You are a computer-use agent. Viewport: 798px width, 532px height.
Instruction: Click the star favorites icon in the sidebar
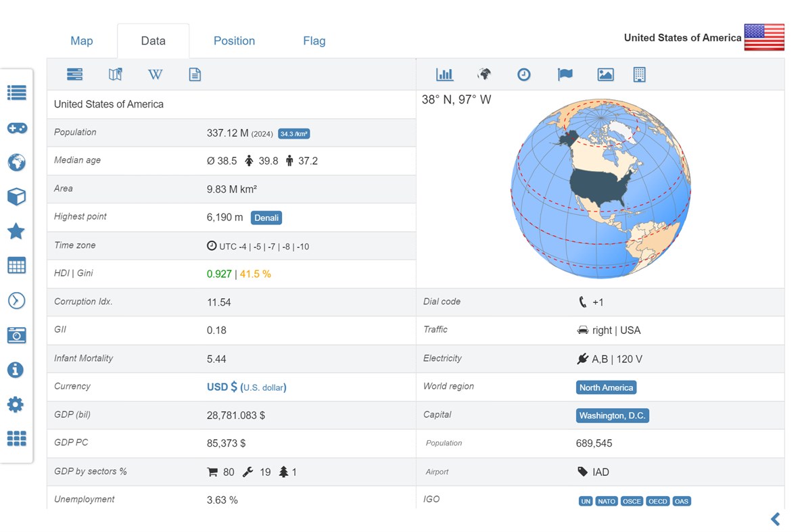[x=16, y=231]
